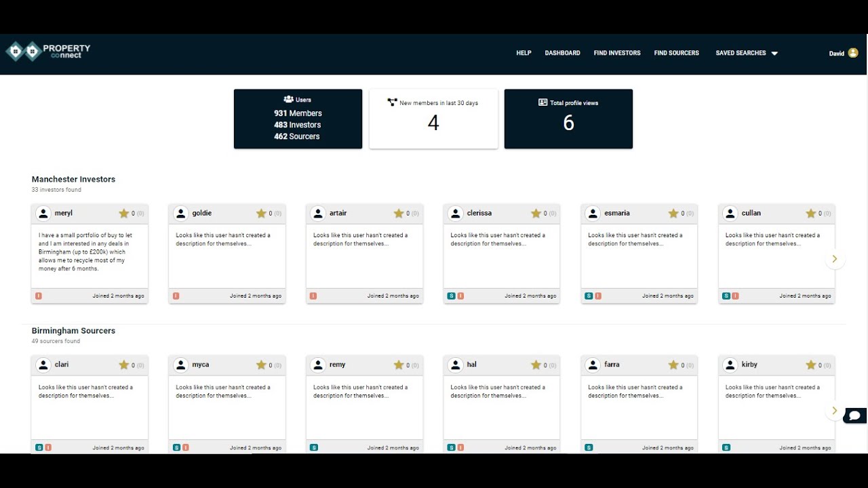Click the Users statistics card
Screen dimensions: 868x488
(298, 119)
